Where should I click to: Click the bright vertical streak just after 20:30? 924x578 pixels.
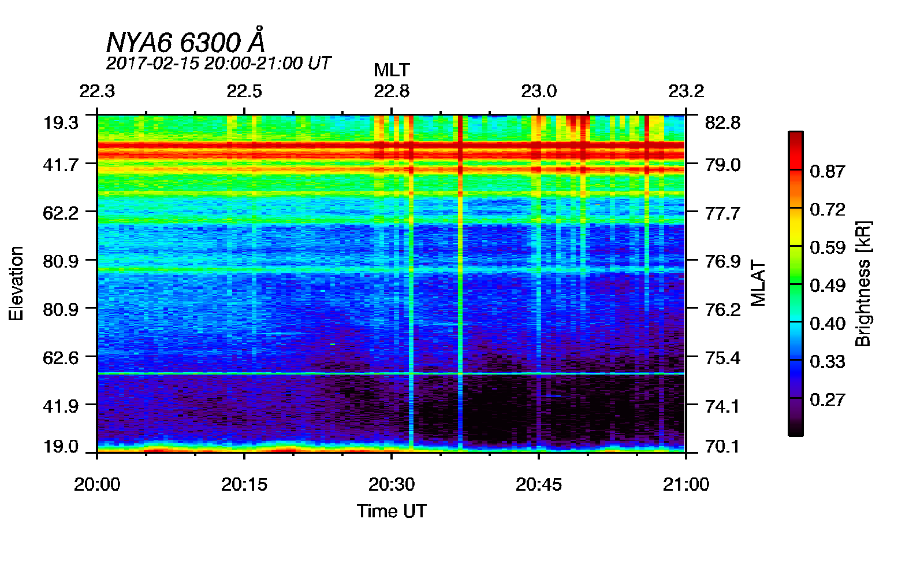click(411, 283)
